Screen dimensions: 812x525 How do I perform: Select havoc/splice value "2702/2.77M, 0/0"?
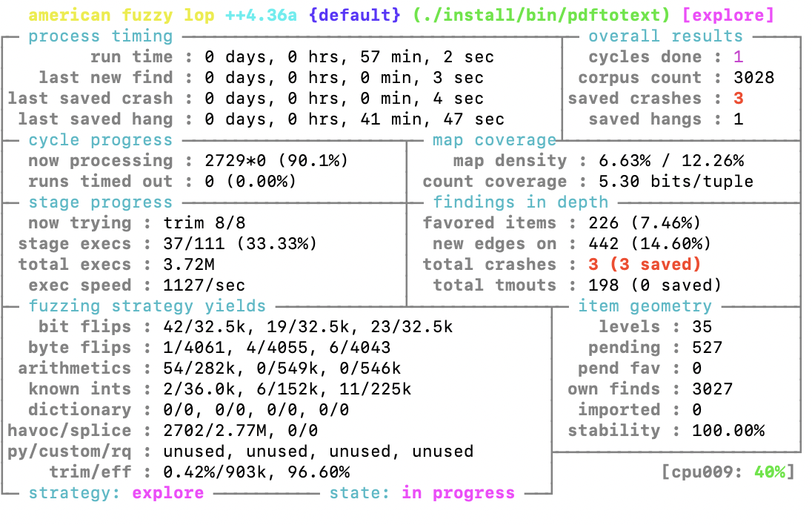tap(241, 430)
